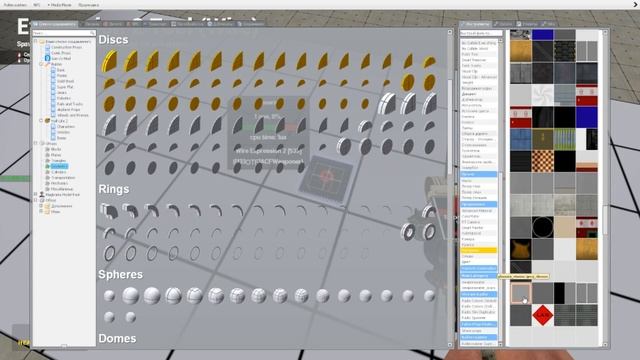Select the Advanced Material tool in the list
This screenshot has width=640, height=360.
(x=478, y=211)
